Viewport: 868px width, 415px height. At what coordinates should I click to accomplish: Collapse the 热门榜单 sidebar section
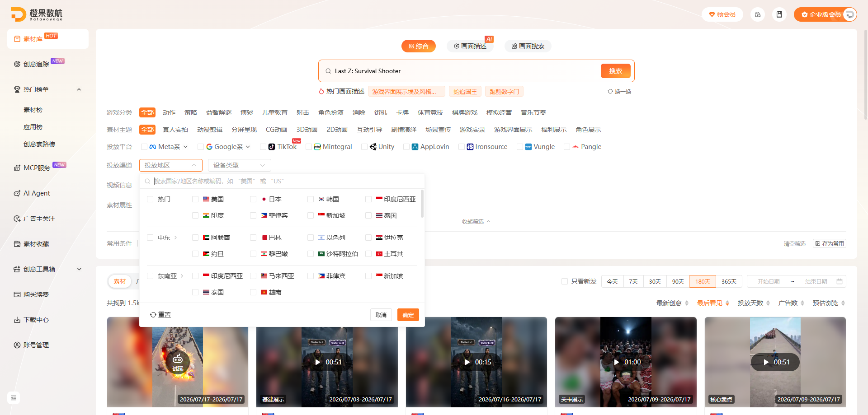(x=79, y=89)
